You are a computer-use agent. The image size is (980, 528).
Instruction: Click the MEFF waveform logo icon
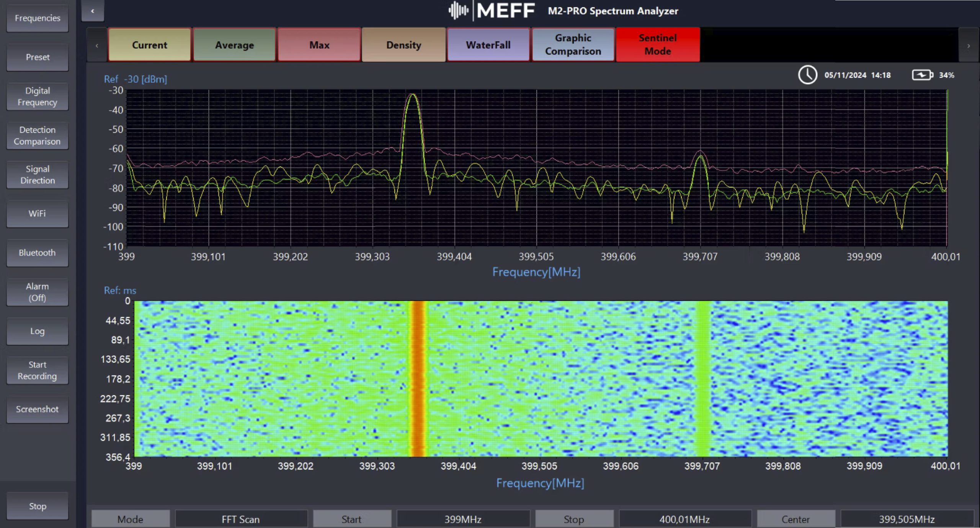pyautogui.click(x=458, y=11)
